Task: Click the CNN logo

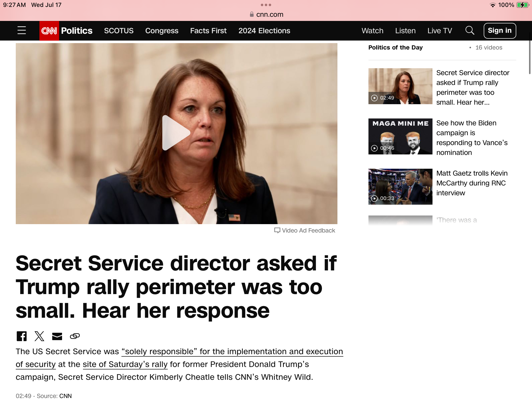Action: tap(49, 31)
